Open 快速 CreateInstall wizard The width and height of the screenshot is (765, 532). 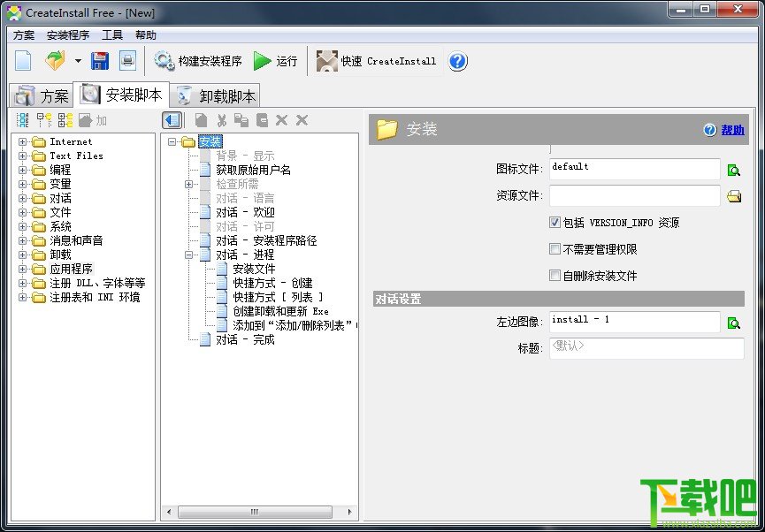pos(376,61)
